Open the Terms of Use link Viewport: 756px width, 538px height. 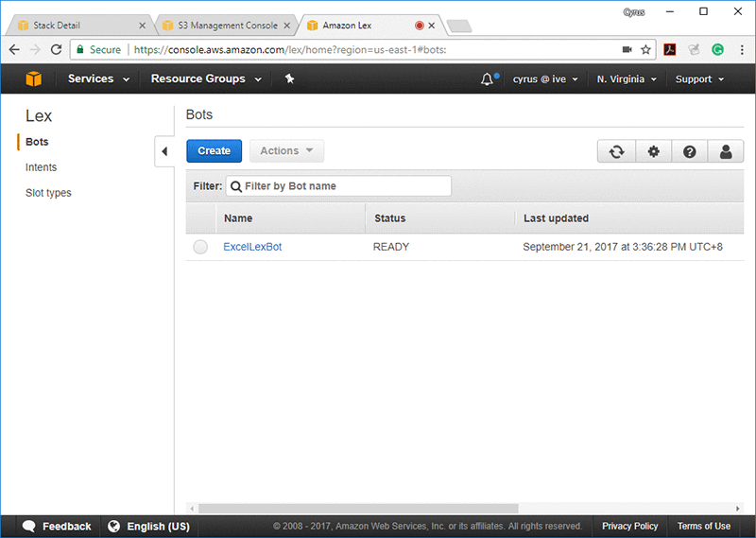(703, 526)
